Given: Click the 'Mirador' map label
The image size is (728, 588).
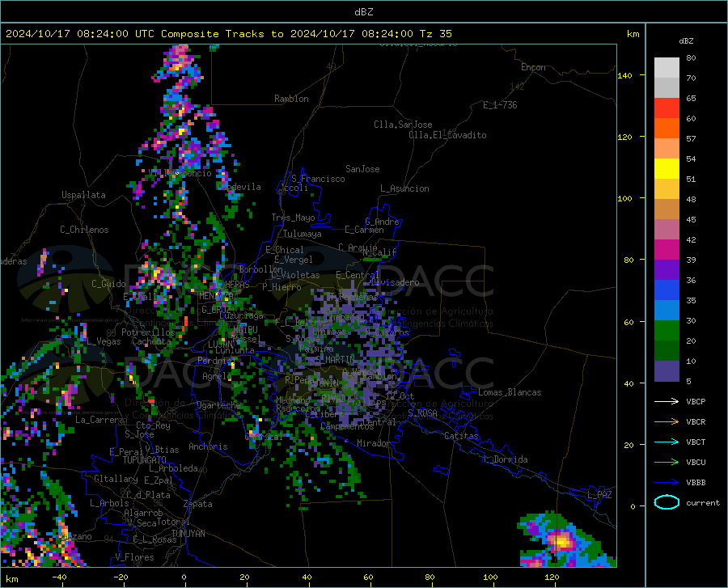Looking at the screenshot, I should (x=374, y=443).
